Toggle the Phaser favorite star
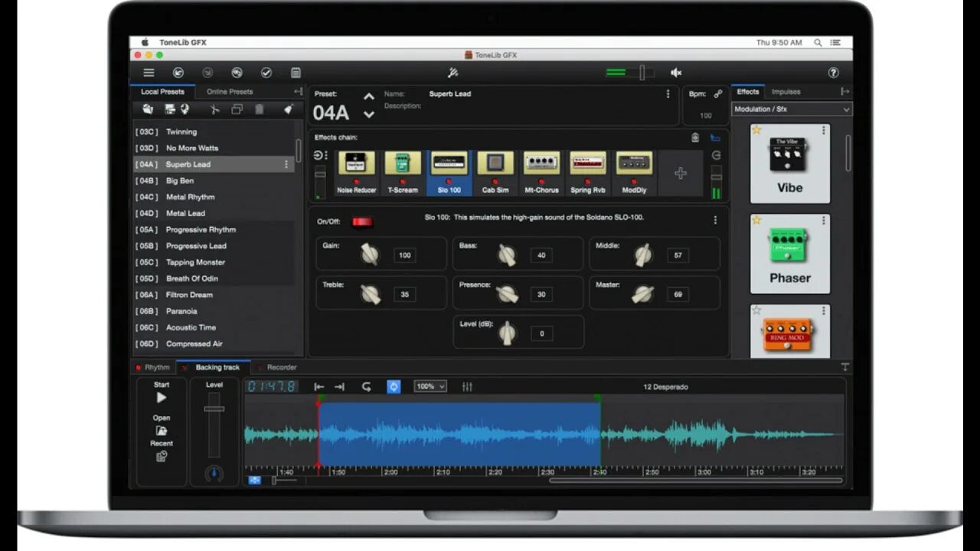The image size is (980, 551). [x=757, y=220]
